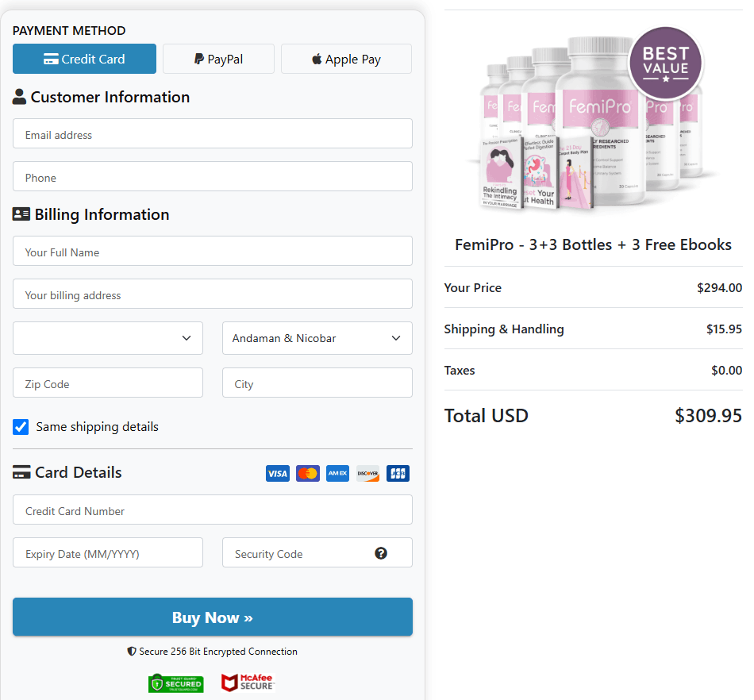This screenshot has width=754, height=700.
Task: Select the AMEX card icon
Action: (337, 473)
